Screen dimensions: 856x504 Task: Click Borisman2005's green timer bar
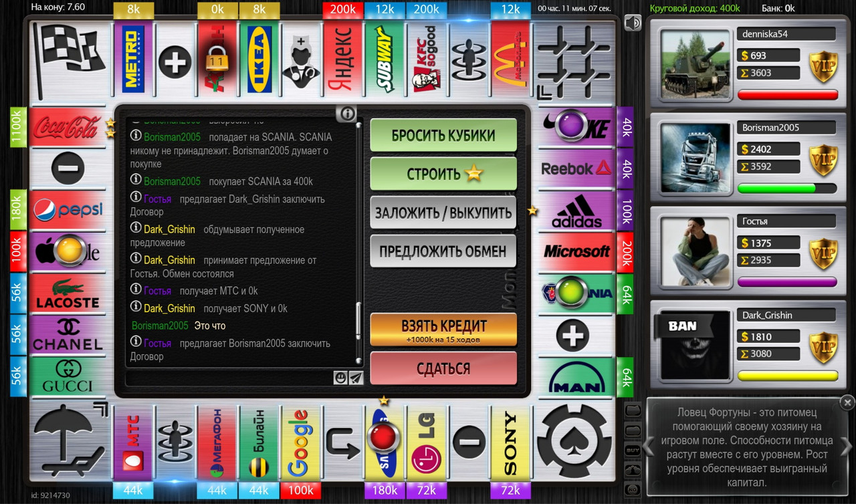pyautogui.click(x=787, y=188)
